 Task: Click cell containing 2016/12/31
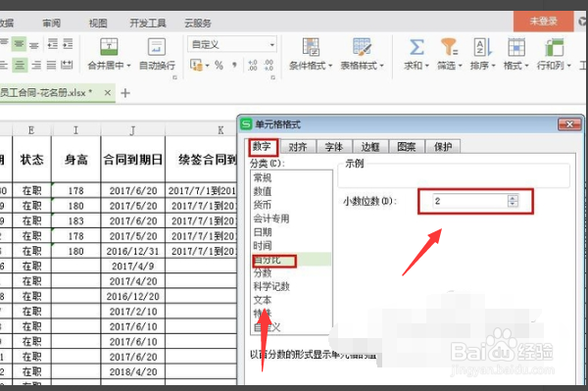click(132, 251)
